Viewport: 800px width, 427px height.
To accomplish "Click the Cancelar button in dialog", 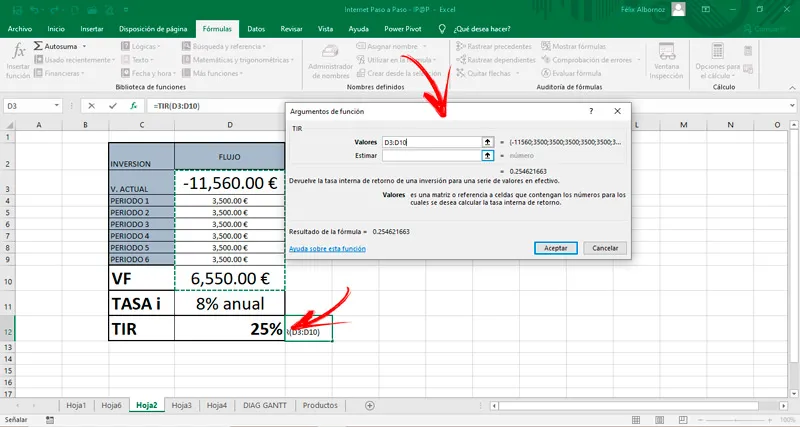I will click(605, 248).
